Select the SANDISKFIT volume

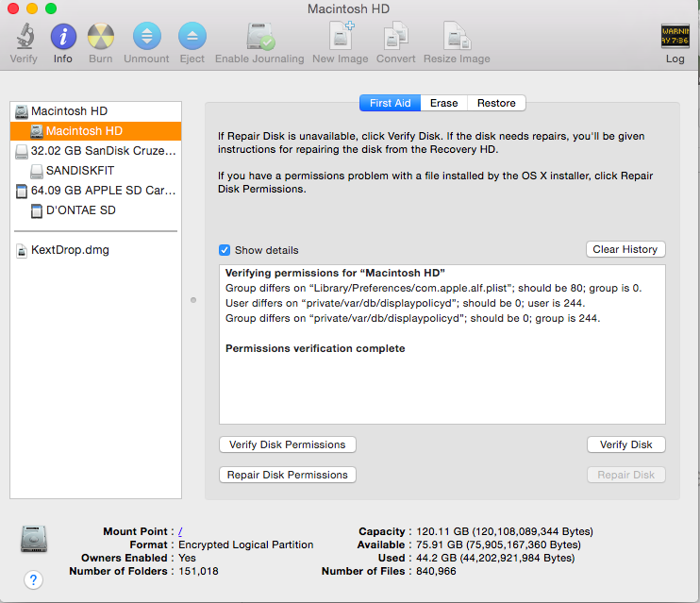tap(95, 171)
